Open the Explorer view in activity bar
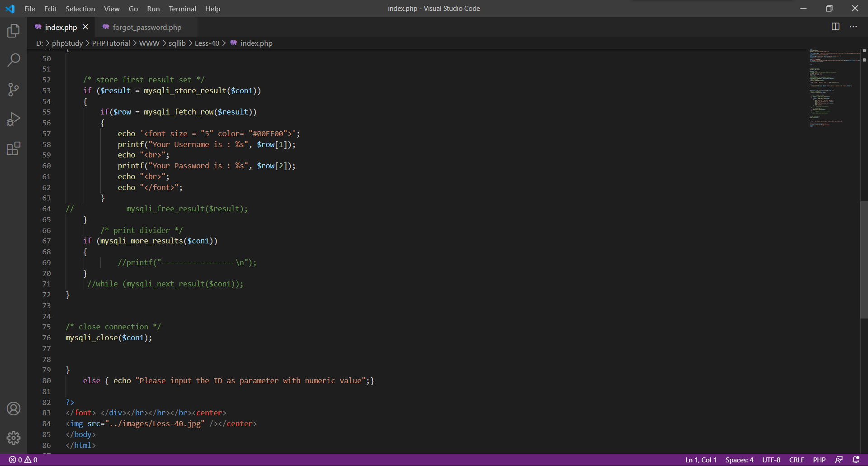 (x=14, y=31)
